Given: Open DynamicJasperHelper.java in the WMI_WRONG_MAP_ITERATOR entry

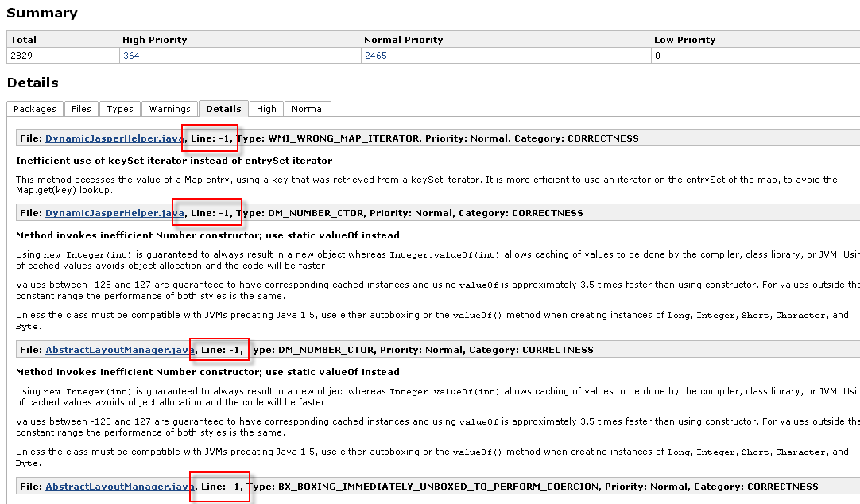Looking at the screenshot, I should click(114, 138).
